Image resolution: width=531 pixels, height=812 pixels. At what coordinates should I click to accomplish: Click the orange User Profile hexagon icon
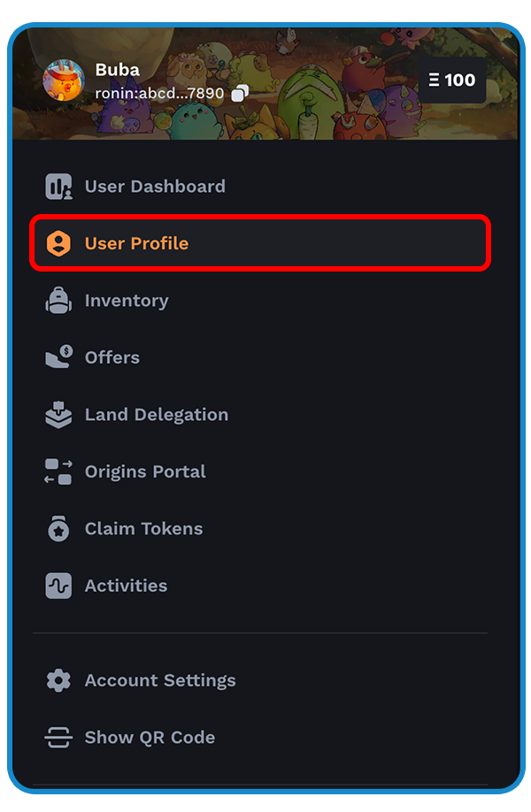[x=58, y=243]
